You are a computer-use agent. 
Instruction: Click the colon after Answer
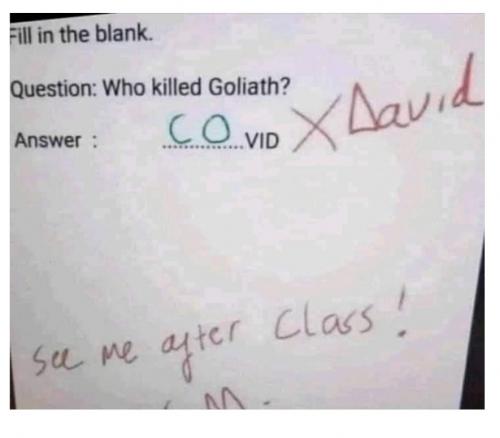click(94, 141)
